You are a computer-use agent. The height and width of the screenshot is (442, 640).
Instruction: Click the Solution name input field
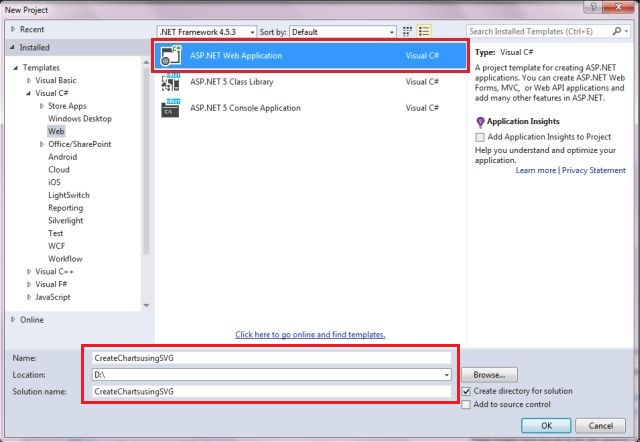point(271,391)
